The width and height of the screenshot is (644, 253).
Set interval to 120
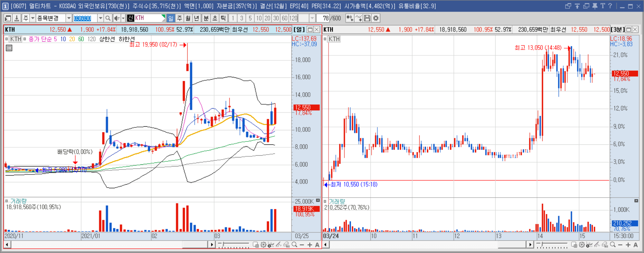pyautogui.click(x=293, y=18)
